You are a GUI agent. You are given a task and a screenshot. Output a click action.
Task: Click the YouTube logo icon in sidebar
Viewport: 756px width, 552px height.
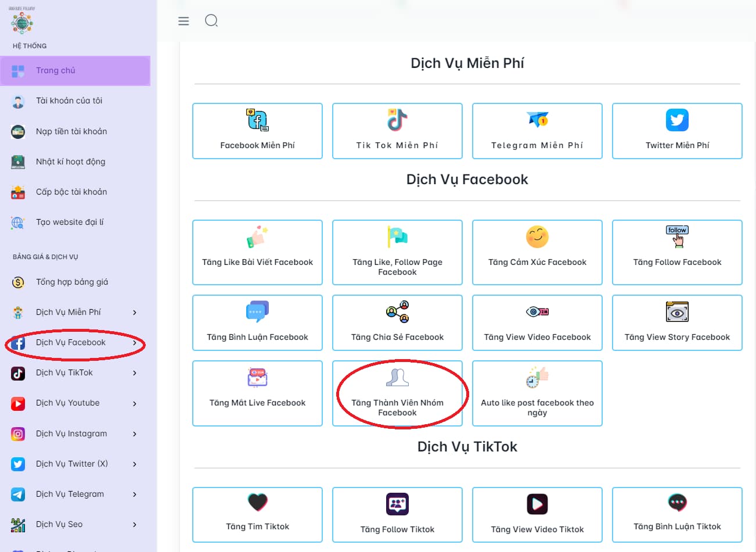[18, 403]
